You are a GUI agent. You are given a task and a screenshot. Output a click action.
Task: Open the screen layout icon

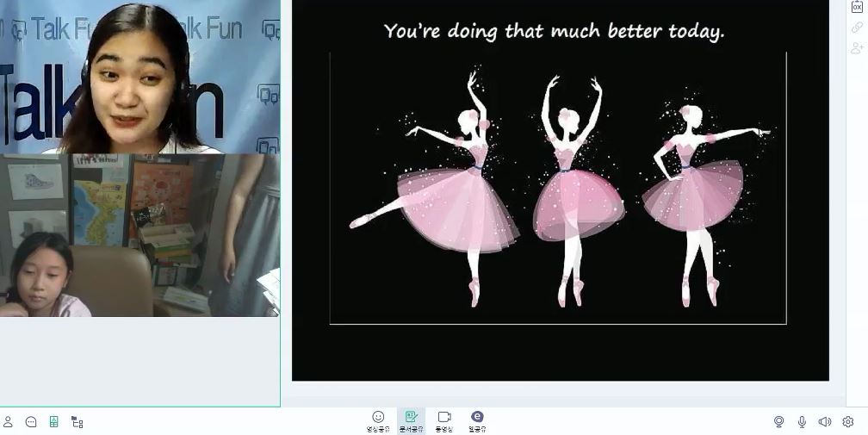tap(77, 422)
